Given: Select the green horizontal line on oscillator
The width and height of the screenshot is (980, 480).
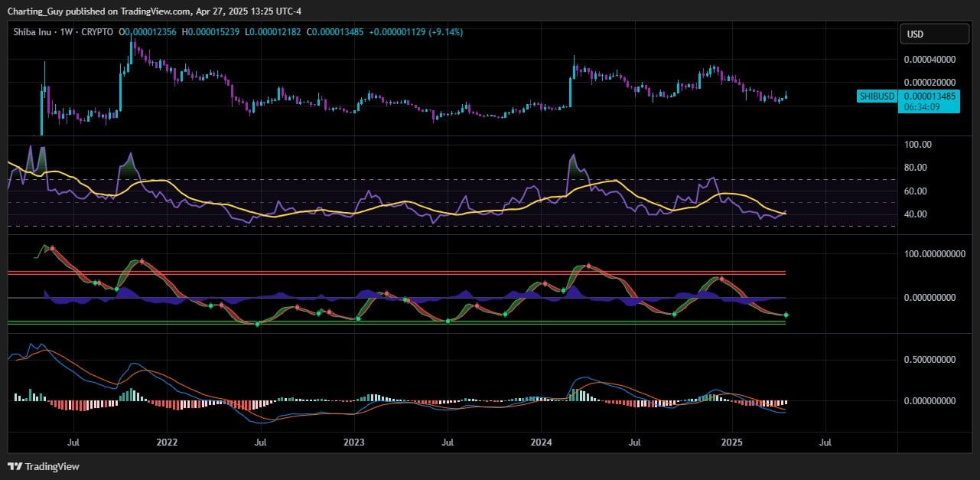Looking at the screenshot, I should [383, 322].
